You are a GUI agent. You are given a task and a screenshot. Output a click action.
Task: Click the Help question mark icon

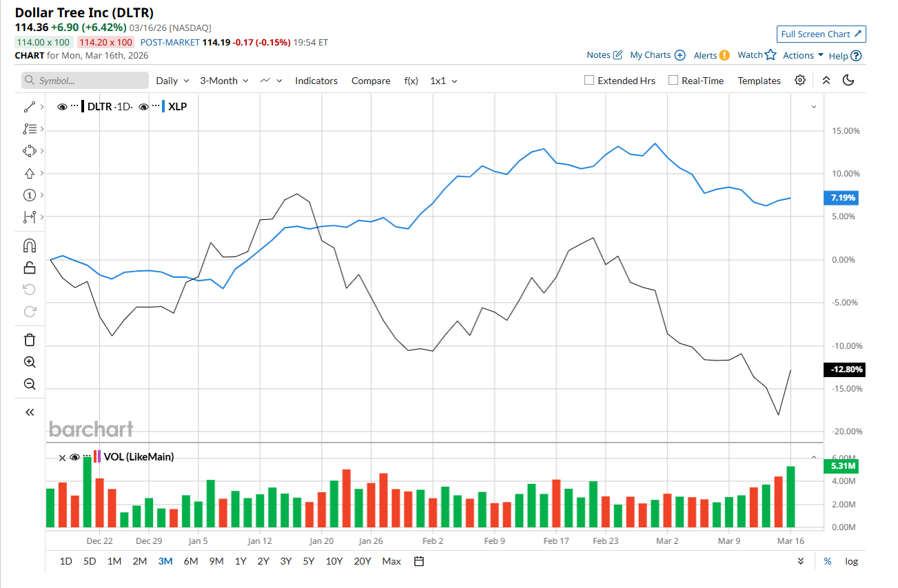pyautogui.click(x=856, y=56)
